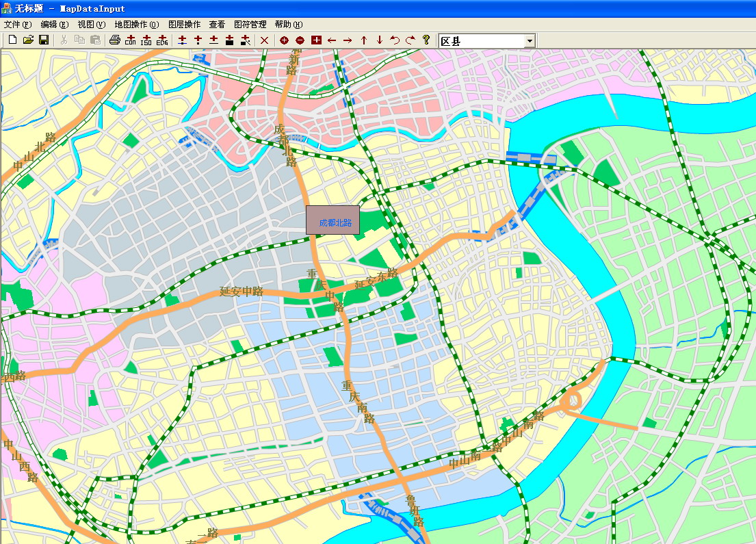
Task: Open the 地图操作(O) menu
Action: [x=137, y=24]
